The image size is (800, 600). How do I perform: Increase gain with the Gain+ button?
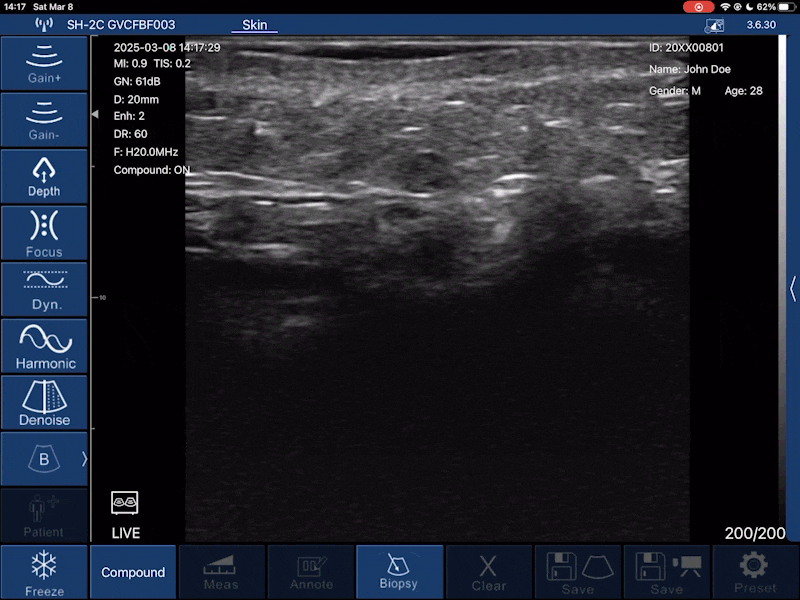[44, 63]
